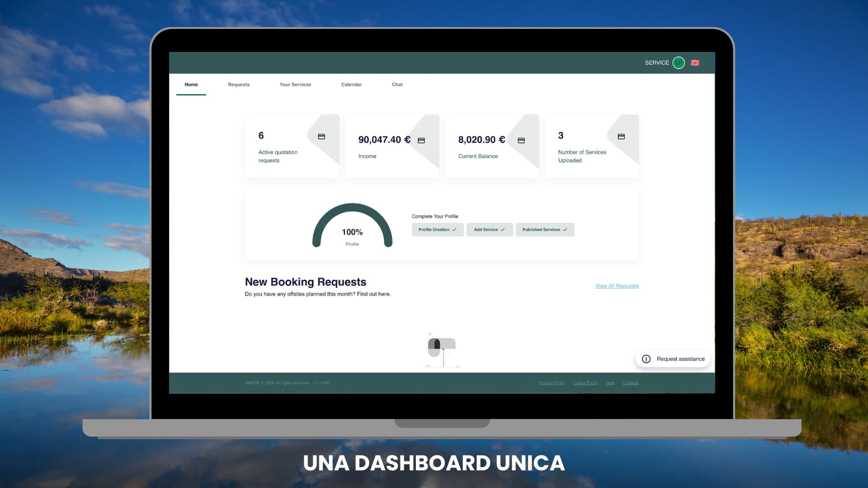Viewport: 868px width, 488px height.
Task: Click the View All Requests link
Action: pos(617,286)
